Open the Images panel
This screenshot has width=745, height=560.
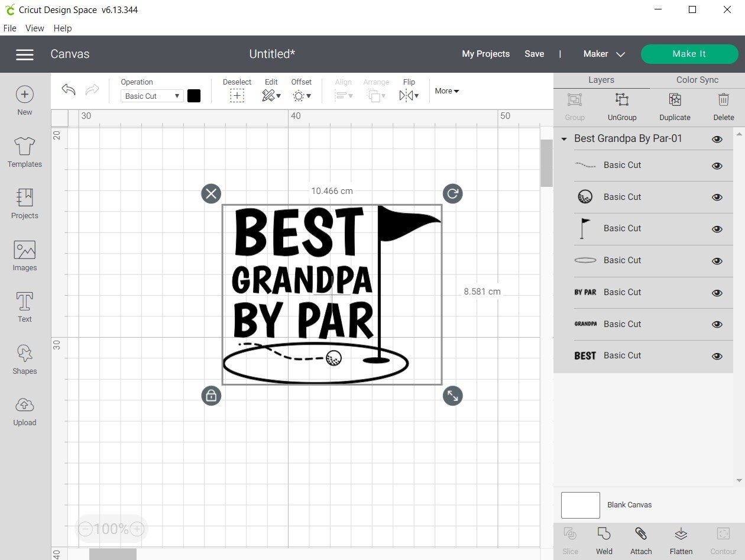pos(24,255)
